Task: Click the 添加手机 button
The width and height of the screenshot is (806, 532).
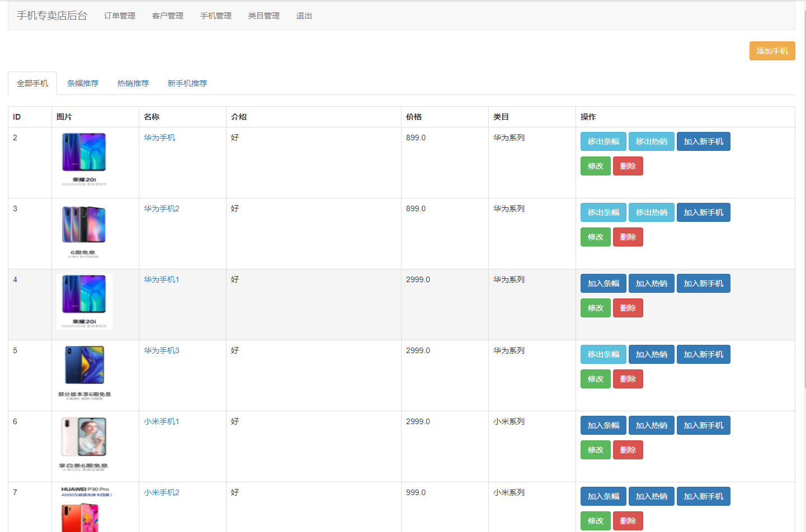Action: click(772, 51)
